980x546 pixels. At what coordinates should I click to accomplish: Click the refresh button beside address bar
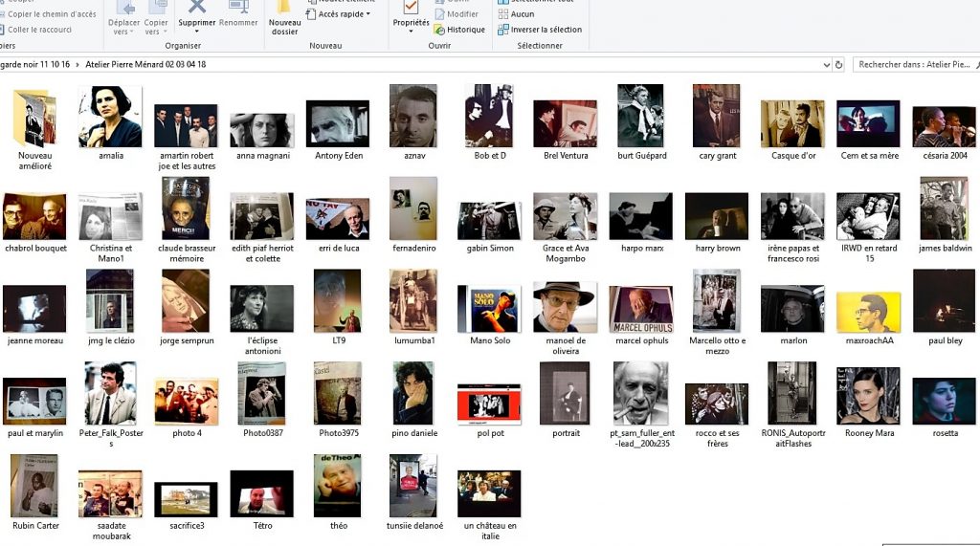(x=839, y=65)
